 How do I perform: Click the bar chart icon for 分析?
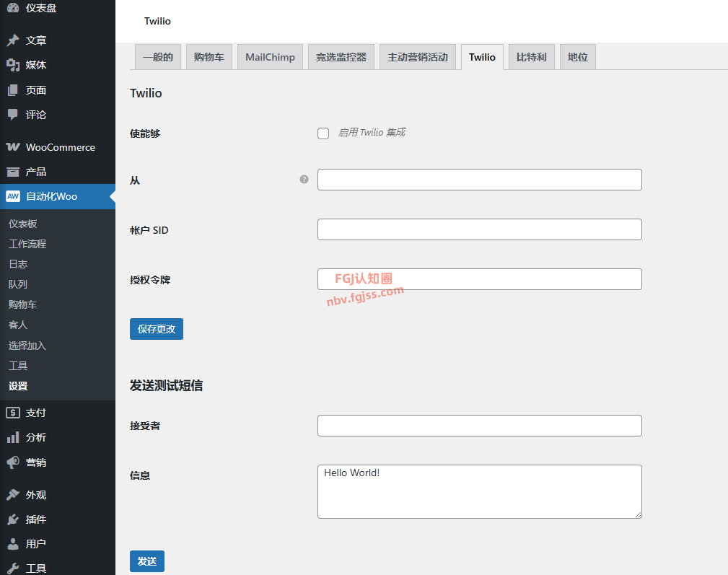13,437
